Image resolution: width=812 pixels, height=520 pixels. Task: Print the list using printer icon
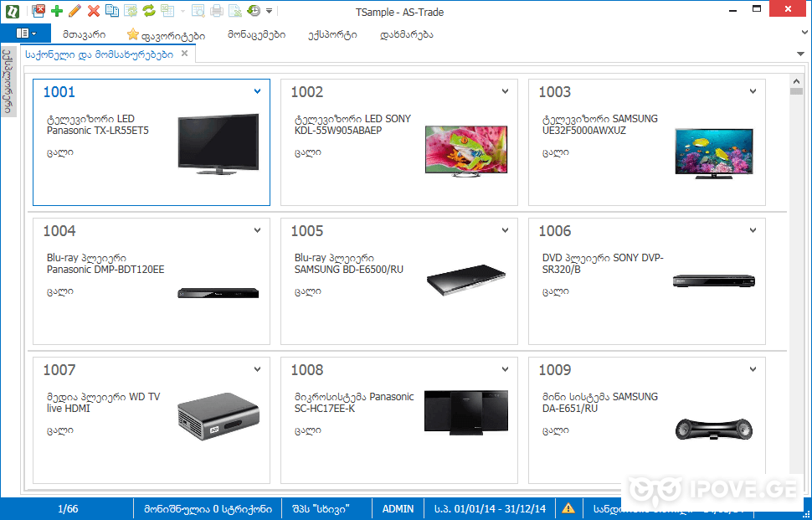click(x=217, y=10)
